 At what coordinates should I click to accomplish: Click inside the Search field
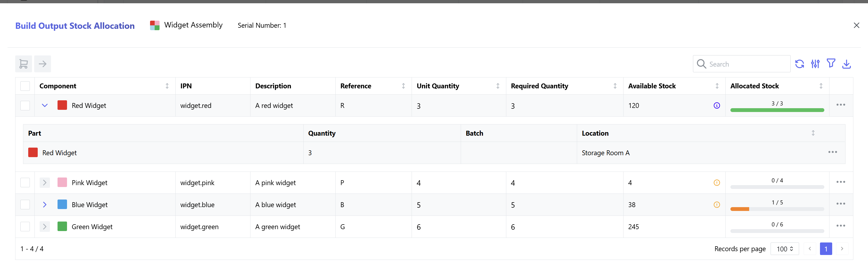pos(741,64)
